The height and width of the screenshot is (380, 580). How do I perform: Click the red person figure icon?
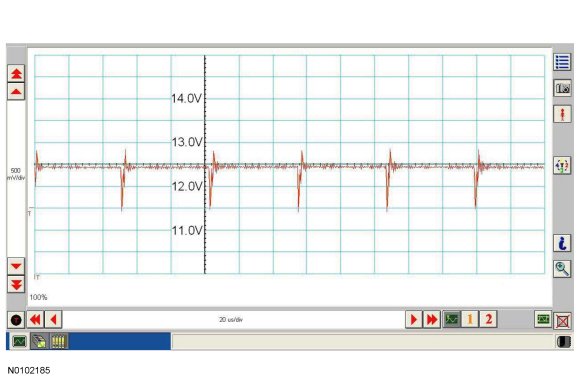point(562,114)
